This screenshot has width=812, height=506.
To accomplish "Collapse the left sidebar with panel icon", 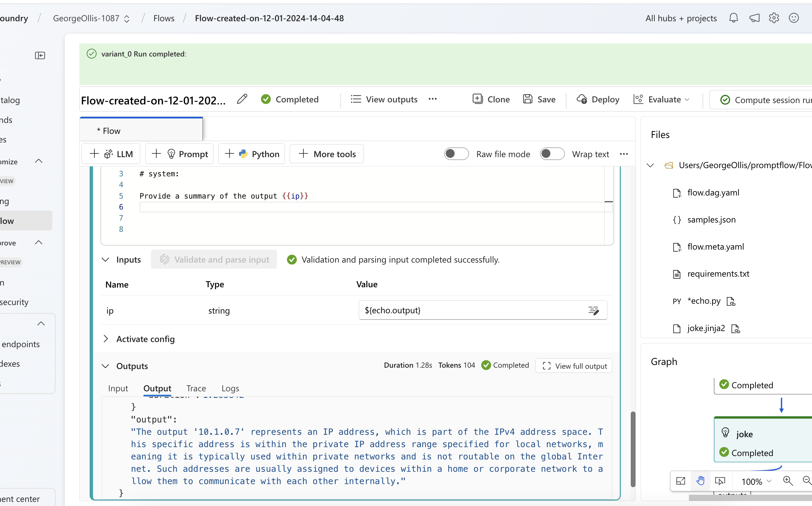I will point(40,55).
